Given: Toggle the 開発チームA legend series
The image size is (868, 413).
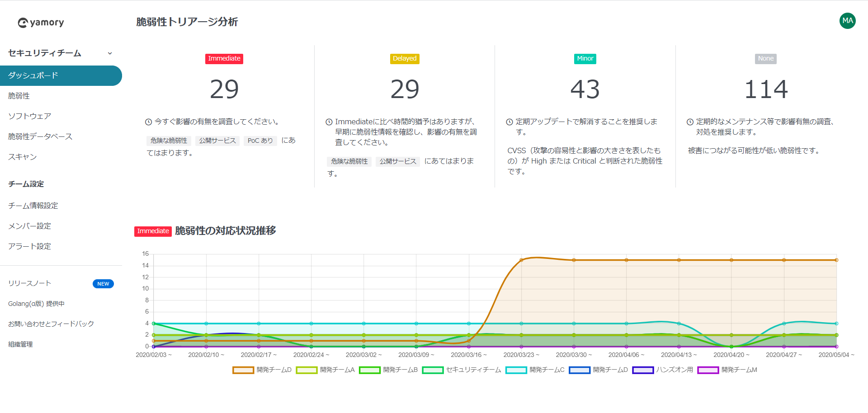Looking at the screenshot, I should click(x=325, y=370).
